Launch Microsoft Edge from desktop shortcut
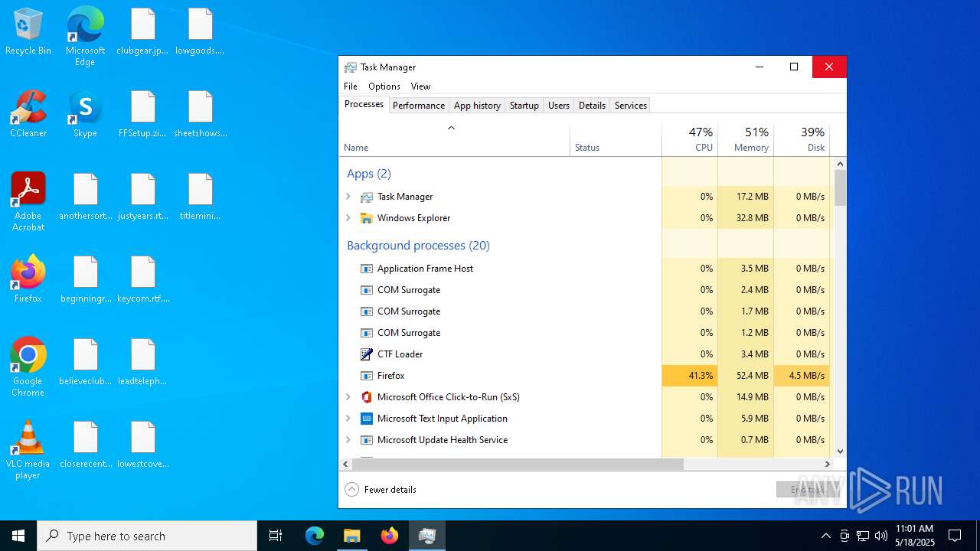Screen dimensions: 980x551 pyautogui.click(x=85, y=37)
